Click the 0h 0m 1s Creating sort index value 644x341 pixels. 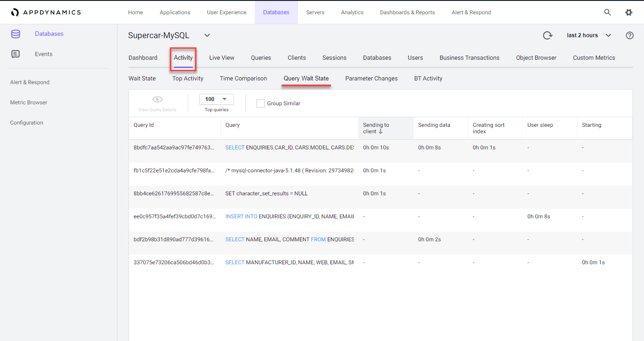pos(484,148)
